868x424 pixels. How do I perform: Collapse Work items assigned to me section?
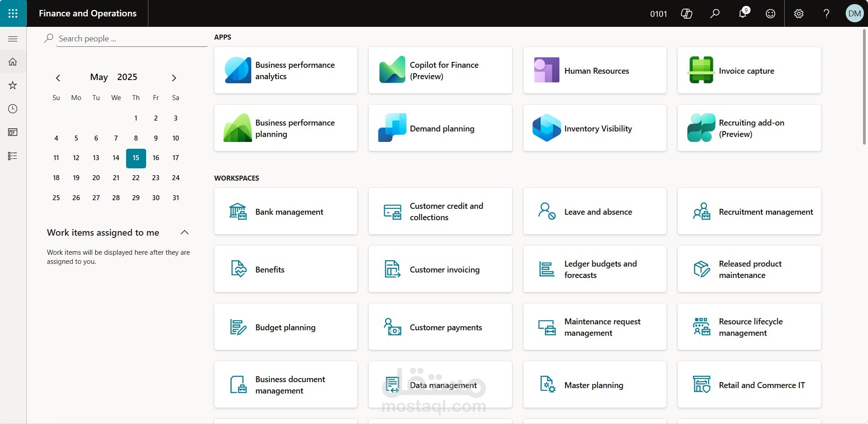pos(184,232)
